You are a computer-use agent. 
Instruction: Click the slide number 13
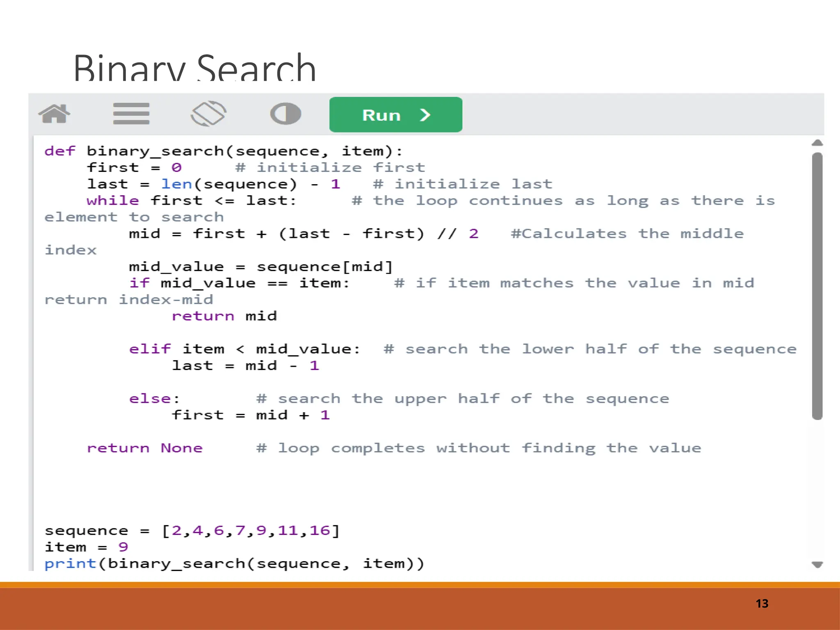pyautogui.click(x=762, y=603)
